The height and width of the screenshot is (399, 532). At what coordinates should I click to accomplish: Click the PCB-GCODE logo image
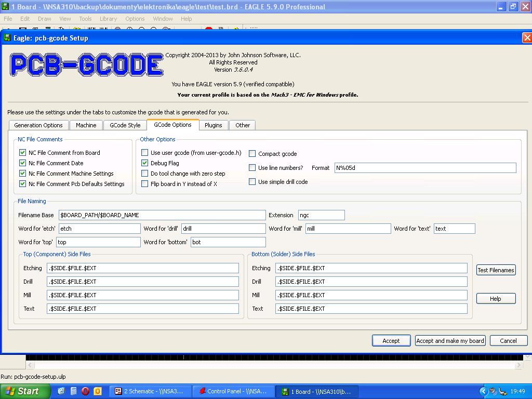(87, 64)
